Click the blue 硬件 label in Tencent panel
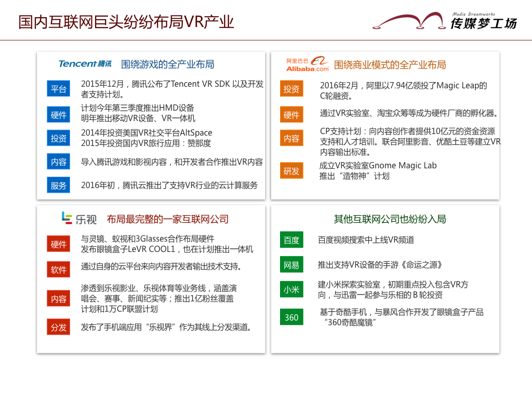532x399 pixels. pyautogui.click(x=59, y=115)
